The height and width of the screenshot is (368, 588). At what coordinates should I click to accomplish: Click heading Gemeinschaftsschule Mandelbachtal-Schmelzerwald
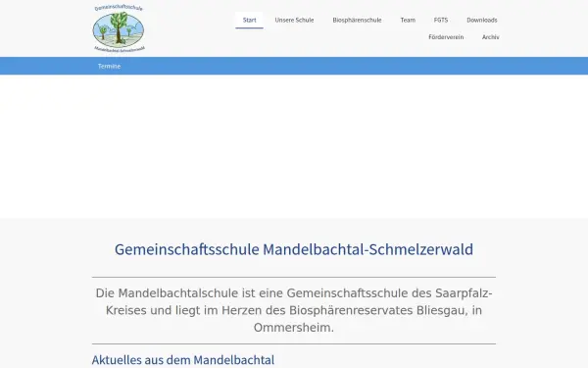tap(294, 249)
